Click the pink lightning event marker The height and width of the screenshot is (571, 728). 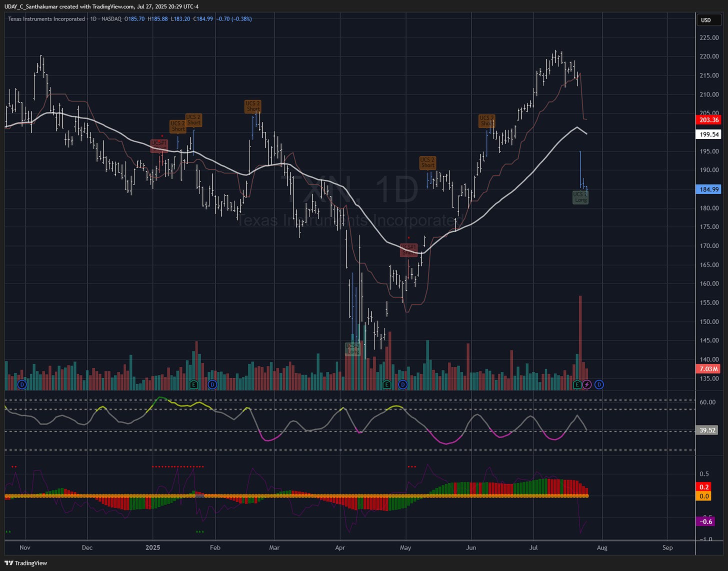[x=587, y=384]
